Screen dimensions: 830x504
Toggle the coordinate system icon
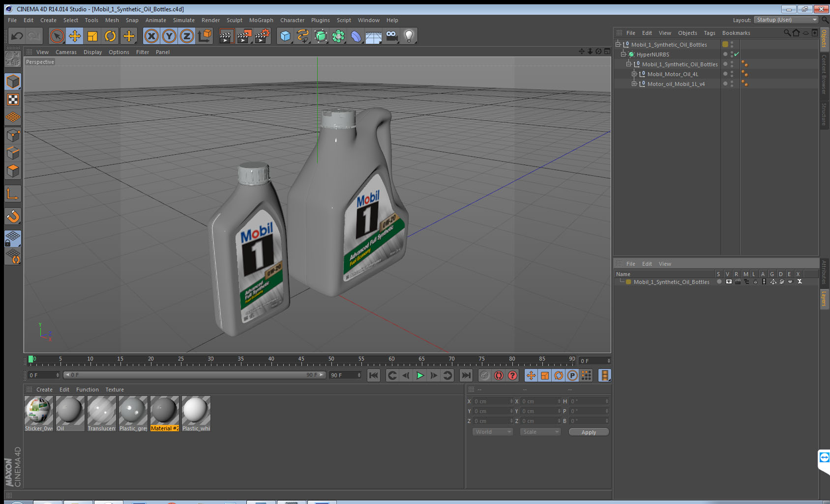coord(205,36)
